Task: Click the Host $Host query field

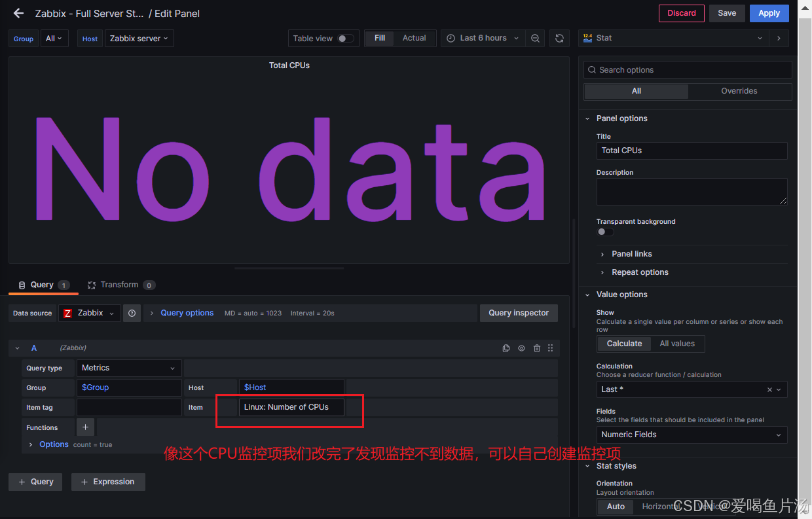Action: coord(291,387)
